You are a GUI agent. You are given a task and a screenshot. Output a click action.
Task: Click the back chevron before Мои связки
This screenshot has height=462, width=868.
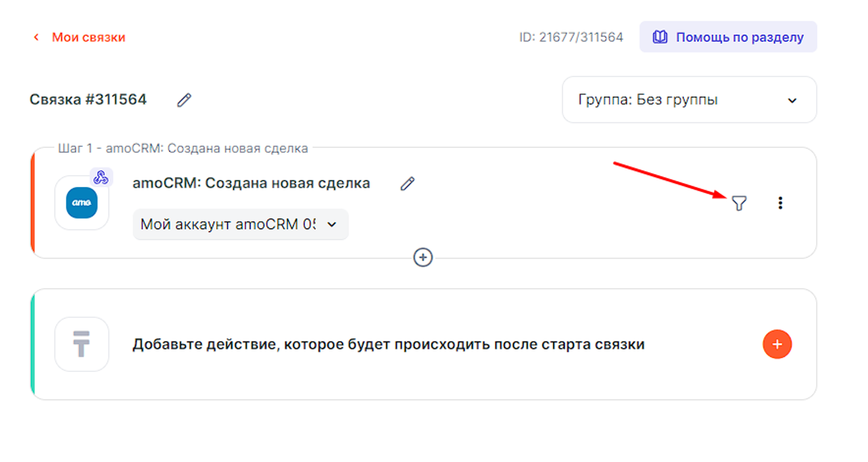[37, 38]
